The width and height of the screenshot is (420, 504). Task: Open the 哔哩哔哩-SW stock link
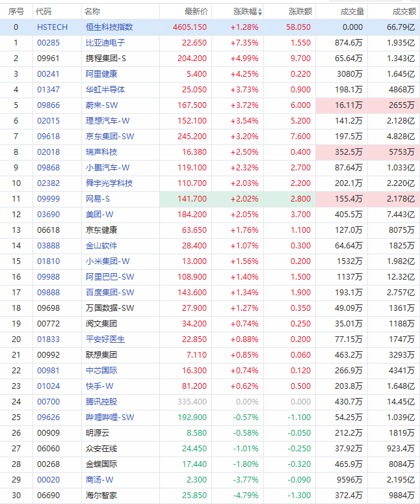110,418
